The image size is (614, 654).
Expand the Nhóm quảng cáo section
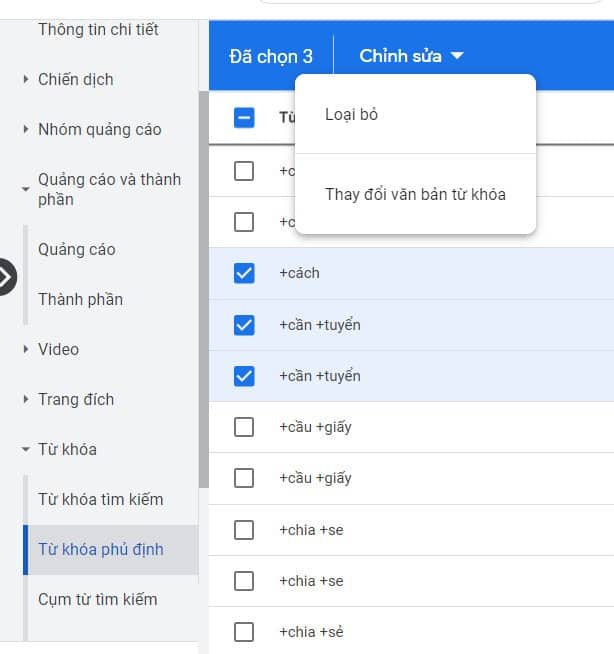(x=99, y=129)
